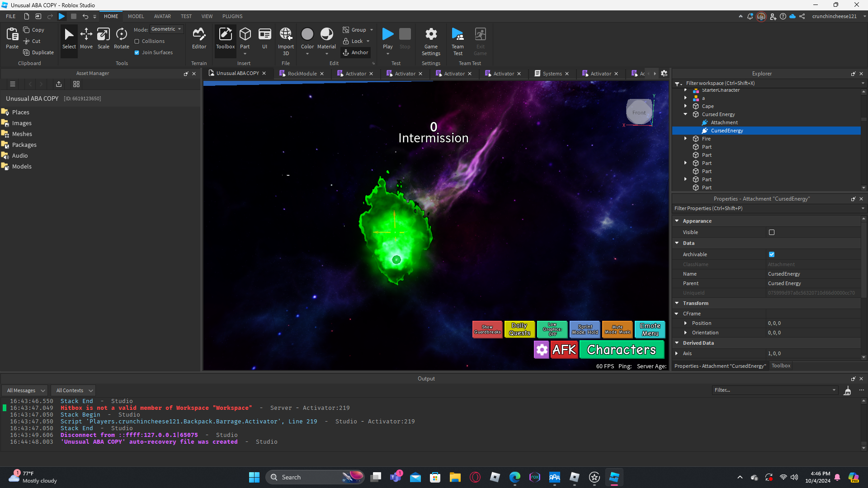Open the Places folder
The image size is (868, 488).
pyautogui.click(x=21, y=112)
